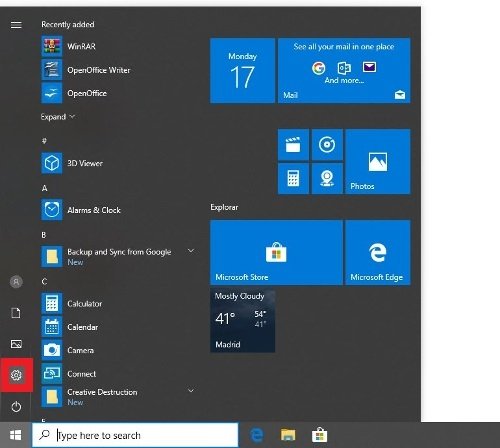
Task: Open the small Calculator tile
Action: pos(293,178)
